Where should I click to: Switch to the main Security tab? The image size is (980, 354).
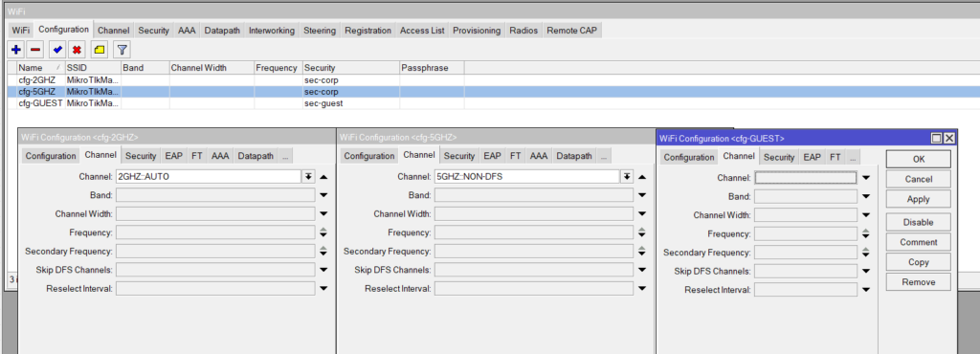pyautogui.click(x=154, y=31)
